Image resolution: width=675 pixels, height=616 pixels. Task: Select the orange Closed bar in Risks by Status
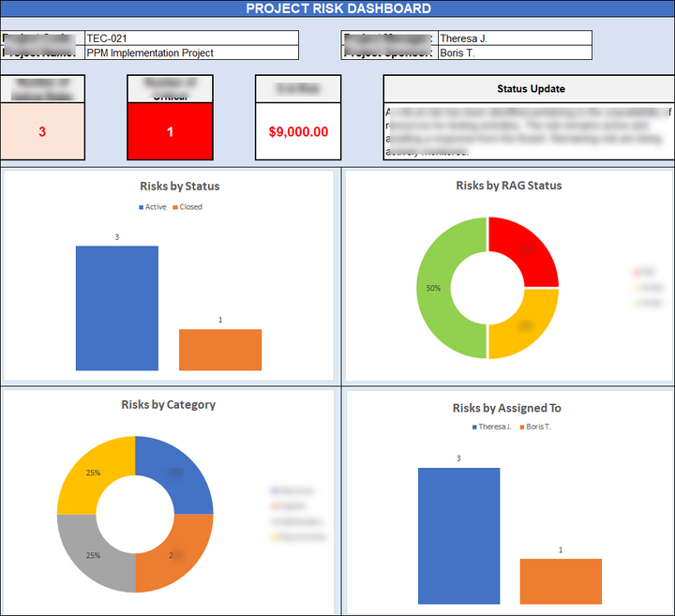(x=219, y=349)
